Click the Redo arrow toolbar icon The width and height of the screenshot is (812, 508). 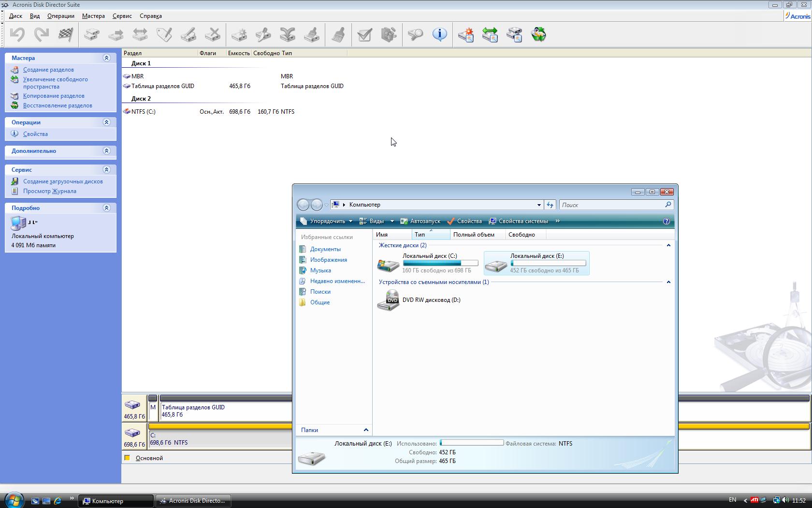click(42, 34)
